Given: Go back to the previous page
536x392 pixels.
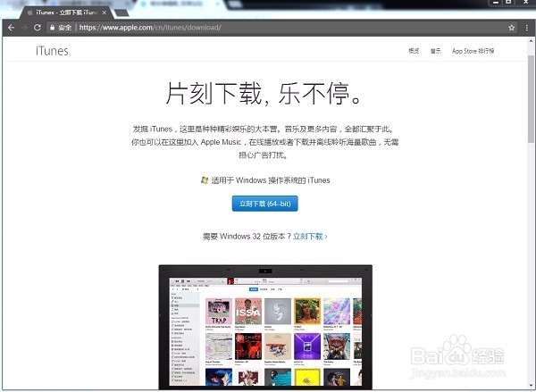Looking at the screenshot, I should click(x=11, y=28).
